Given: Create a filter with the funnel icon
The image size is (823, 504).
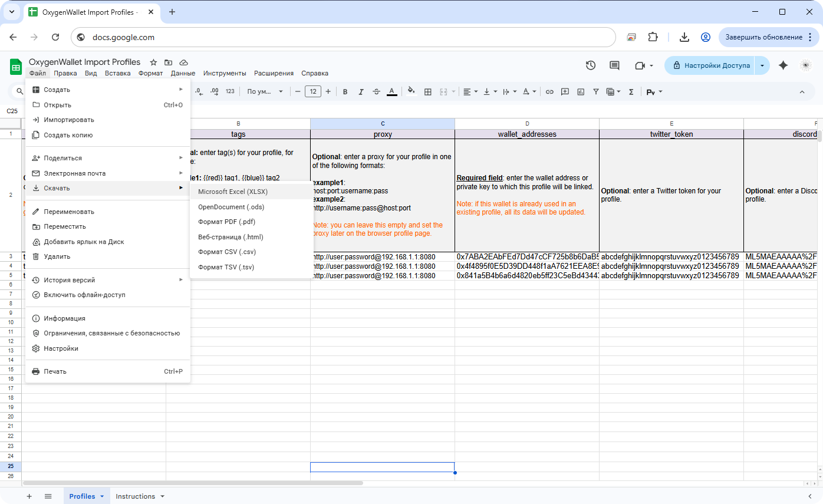Looking at the screenshot, I should coord(596,91).
